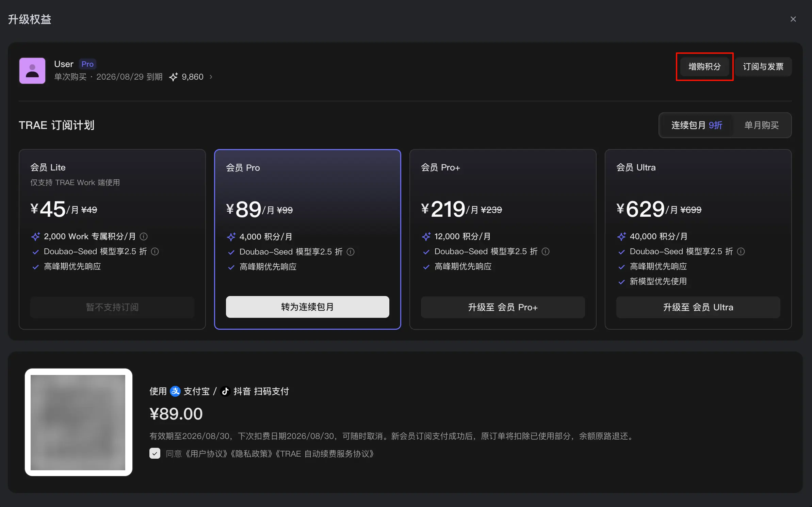Click the Alipay logo icon
Viewport: 812px width, 507px height.
[175, 391]
